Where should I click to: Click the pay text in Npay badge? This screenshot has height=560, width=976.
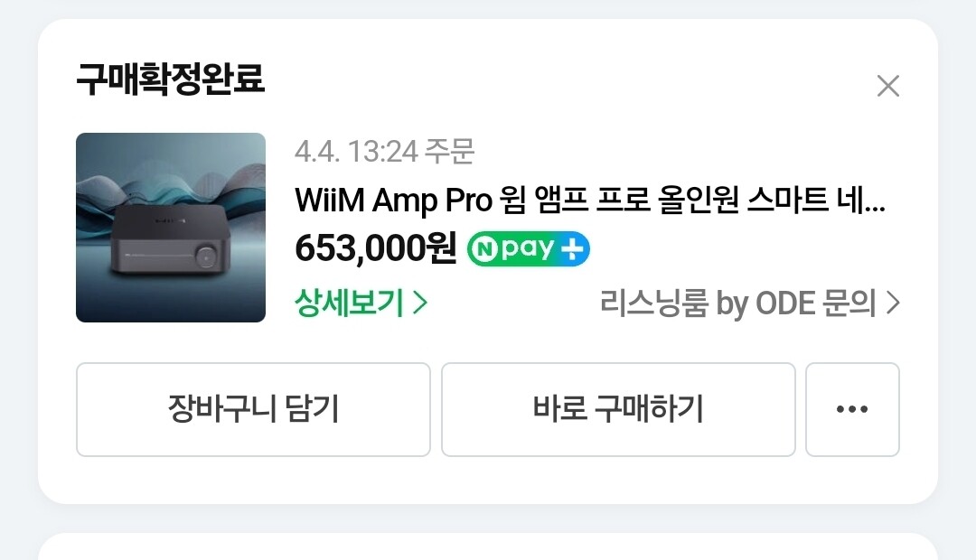point(528,249)
